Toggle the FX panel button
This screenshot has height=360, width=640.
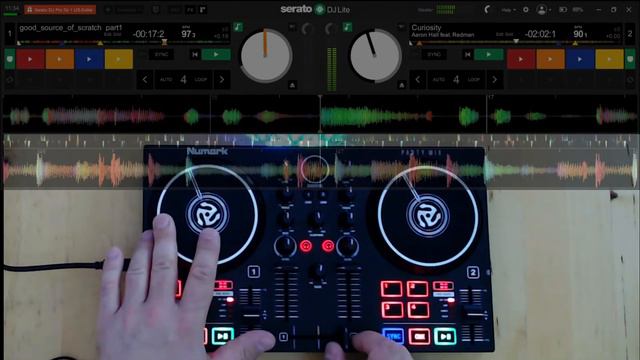[x=190, y=9]
